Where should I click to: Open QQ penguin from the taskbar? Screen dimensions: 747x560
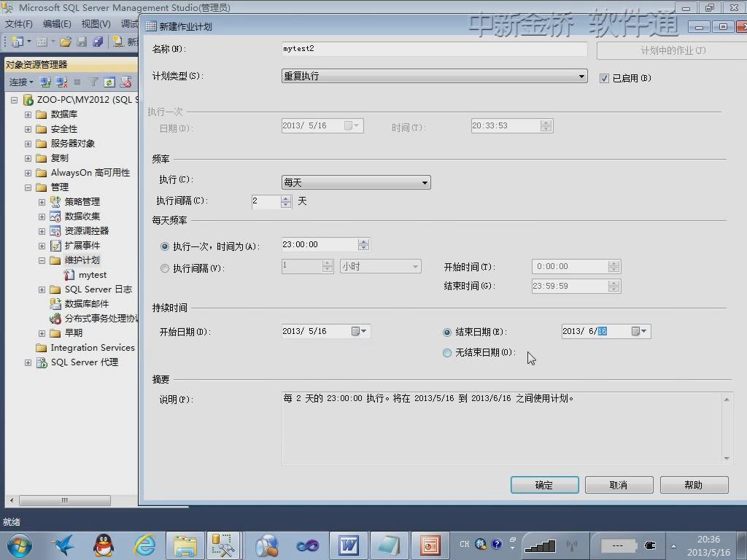coord(104,545)
